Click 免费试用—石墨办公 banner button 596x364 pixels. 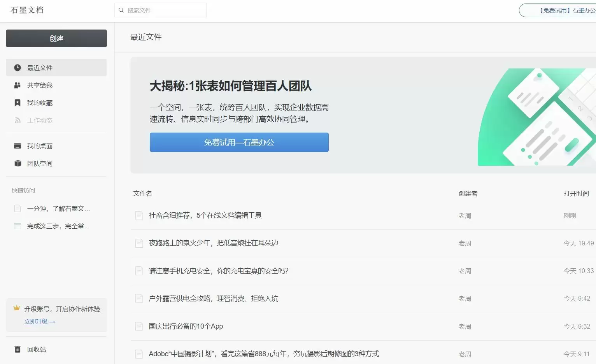(238, 142)
